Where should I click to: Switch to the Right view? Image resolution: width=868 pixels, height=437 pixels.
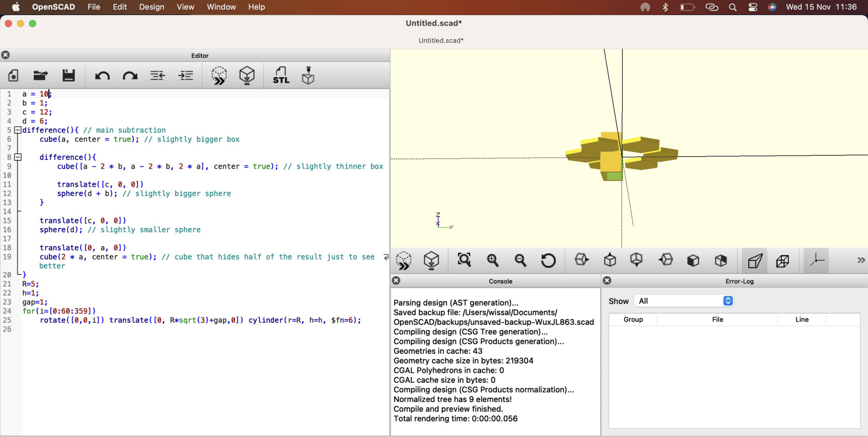tap(582, 260)
